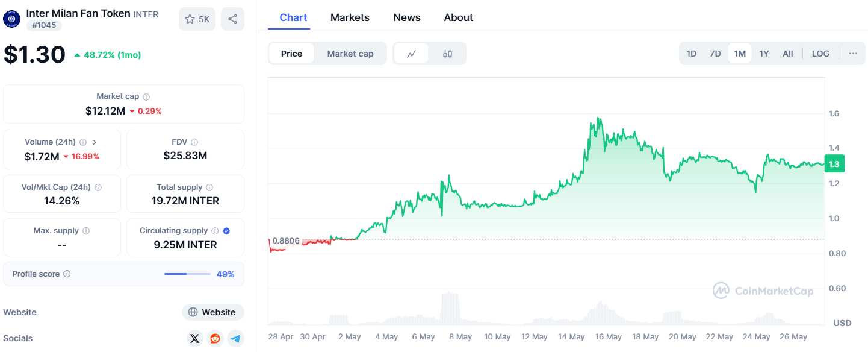Switch to candlestick chart view

point(447,54)
